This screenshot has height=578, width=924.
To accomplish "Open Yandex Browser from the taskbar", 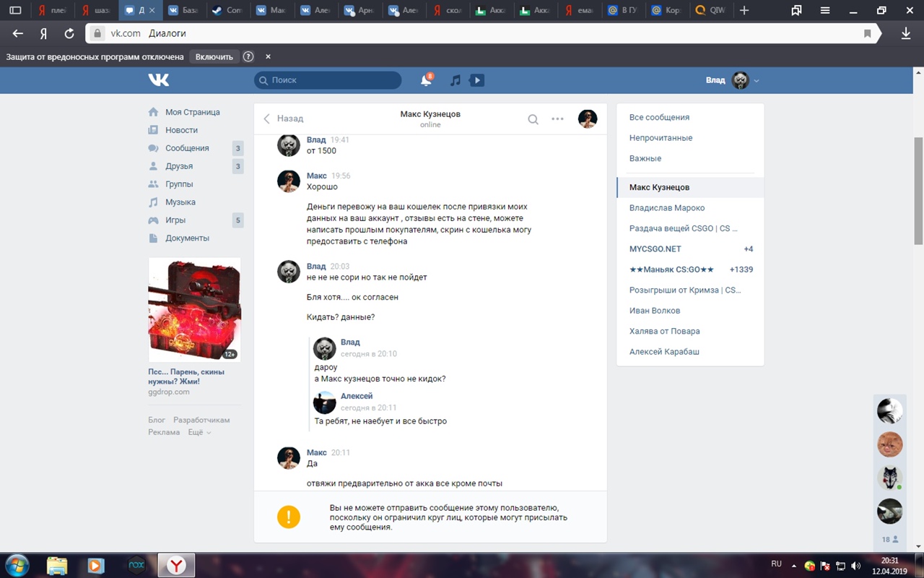I will coord(175,565).
